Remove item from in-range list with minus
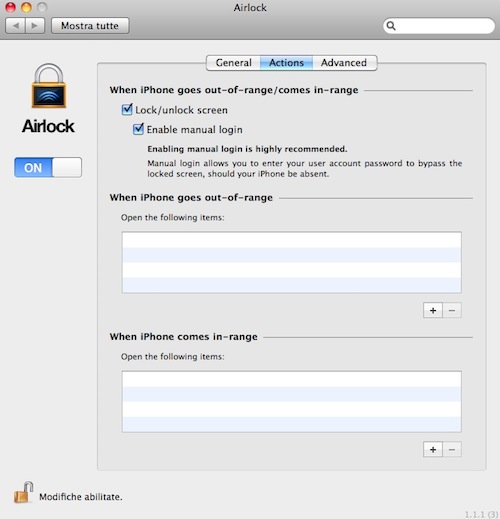Image resolution: width=500 pixels, height=519 pixels. click(x=452, y=450)
